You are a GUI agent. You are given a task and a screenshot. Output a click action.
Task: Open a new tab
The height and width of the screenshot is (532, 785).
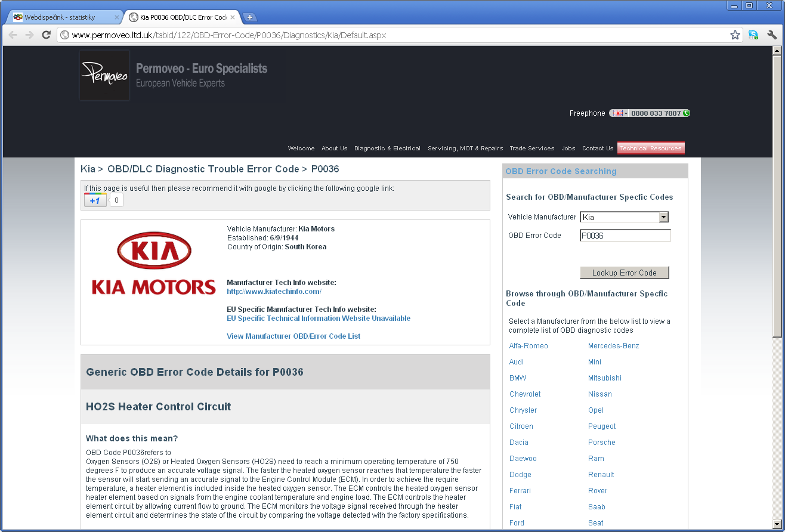click(250, 17)
